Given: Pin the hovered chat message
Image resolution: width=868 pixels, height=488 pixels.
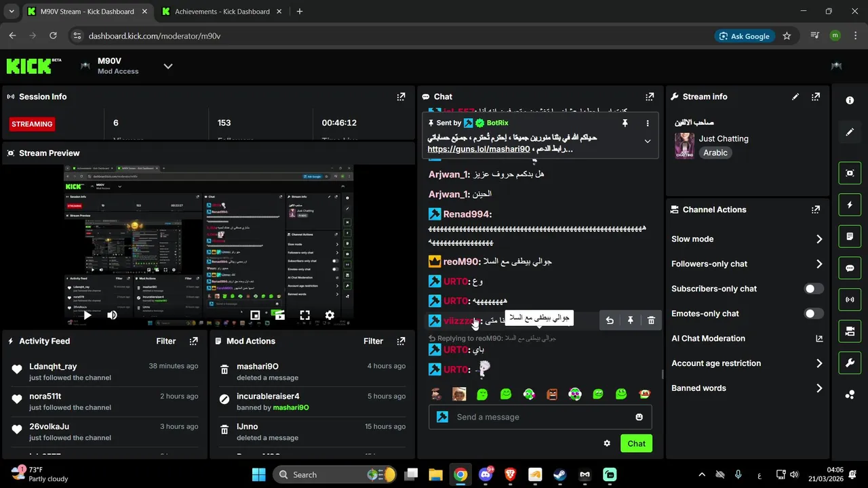Looking at the screenshot, I should pyautogui.click(x=631, y=321).
